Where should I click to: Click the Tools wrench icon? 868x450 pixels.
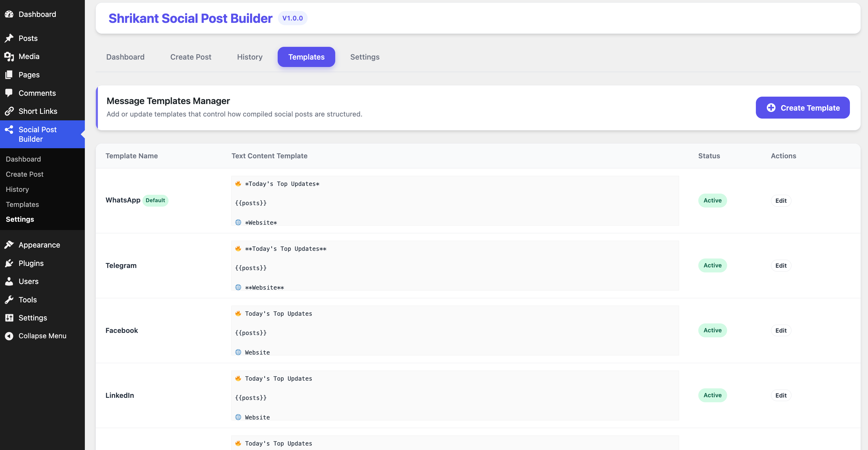[x=9, y=299]
